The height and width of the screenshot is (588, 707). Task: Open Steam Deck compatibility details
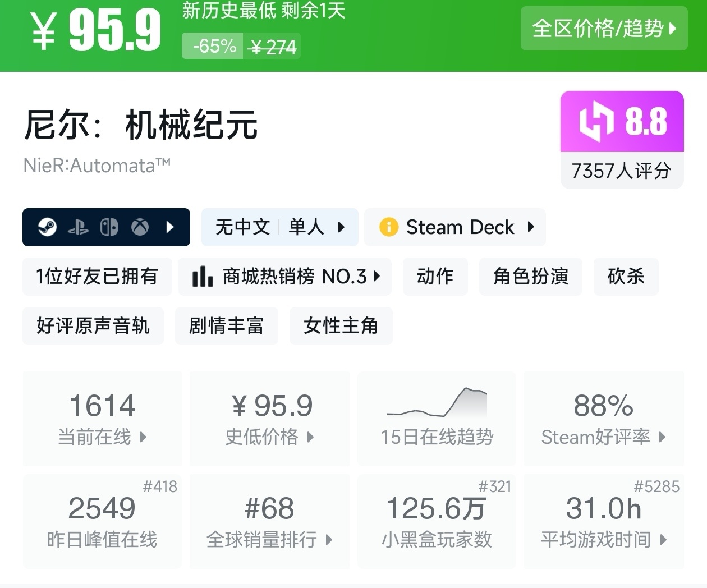click(x=455, y=227)
